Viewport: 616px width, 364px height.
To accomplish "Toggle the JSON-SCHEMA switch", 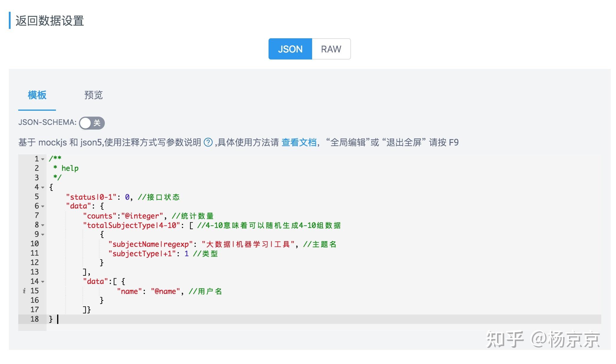I will coord(92,123).
